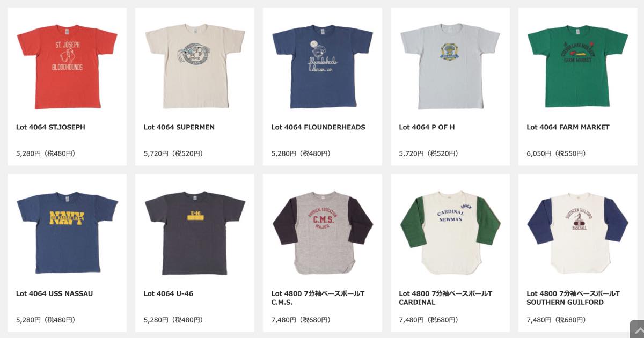644x338 pixels.
Task: Open the cream SUPERMEN t-shirt image
Action: point(195,67)
